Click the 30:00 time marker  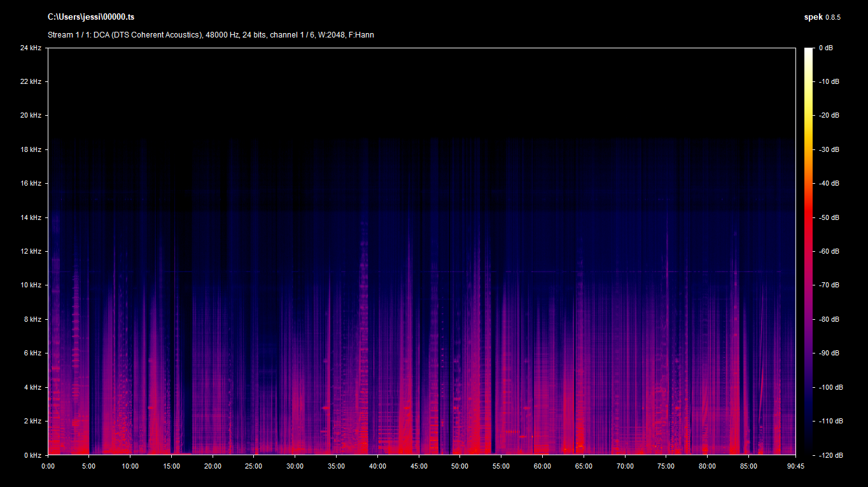click(295, 466)
